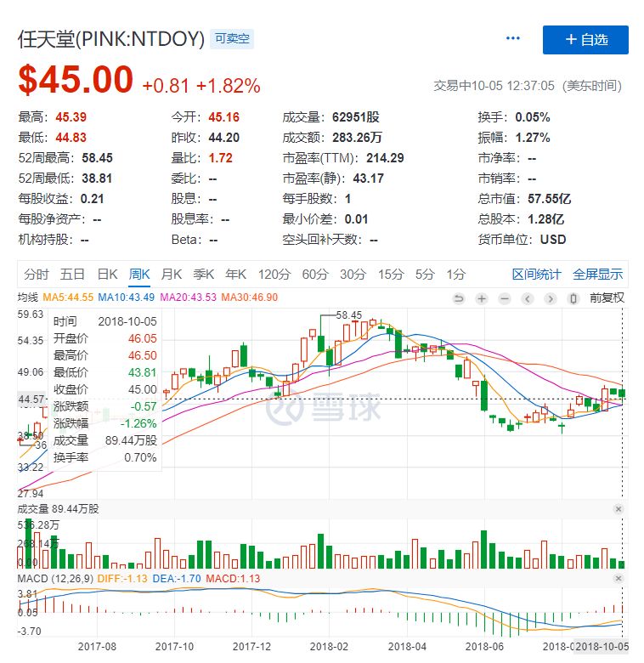
Task: Click the 量比 1.72 value
Action: (x=221, y=158)
